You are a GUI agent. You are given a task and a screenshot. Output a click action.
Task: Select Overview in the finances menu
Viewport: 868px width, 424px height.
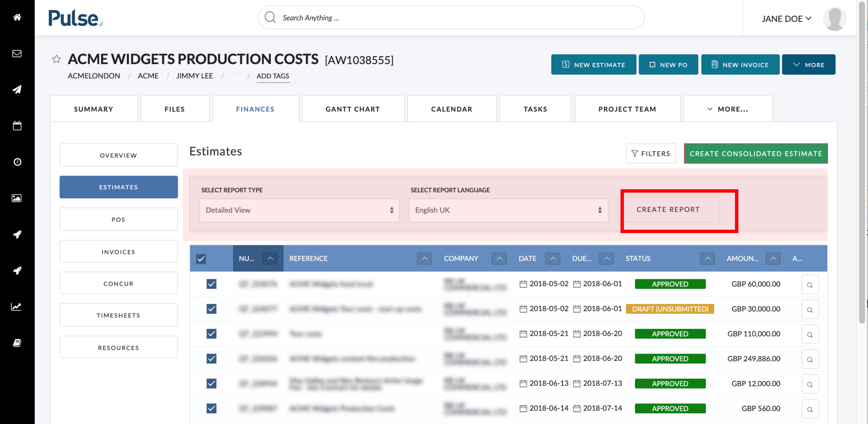point(119,155)
